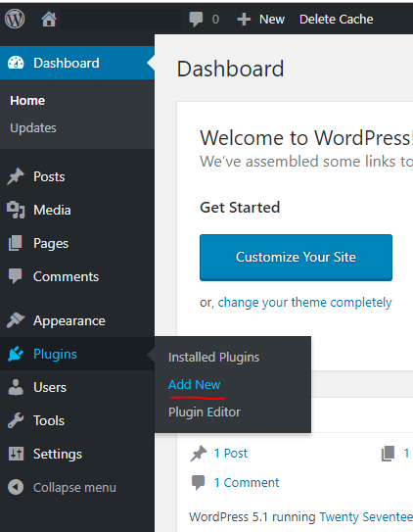Screen dimensions: 413x532
Task: Click the Dashboard gauge icon
Action: click(x=16, y=63)
